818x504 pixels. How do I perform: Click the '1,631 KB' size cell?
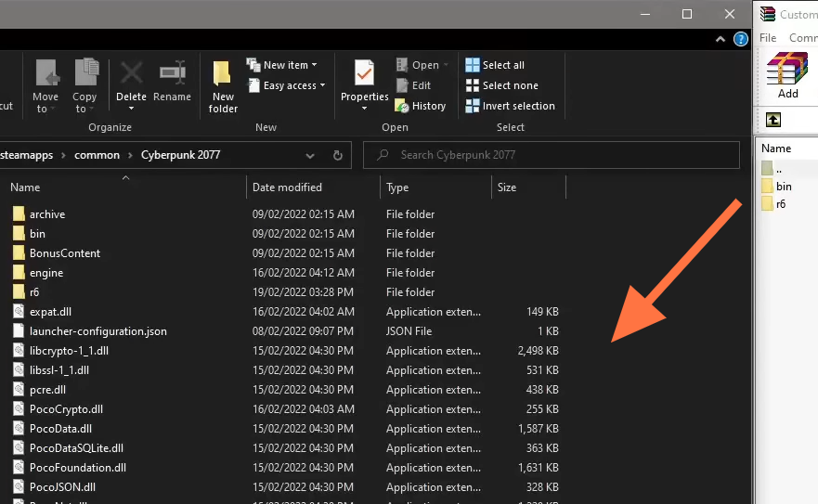538,468
